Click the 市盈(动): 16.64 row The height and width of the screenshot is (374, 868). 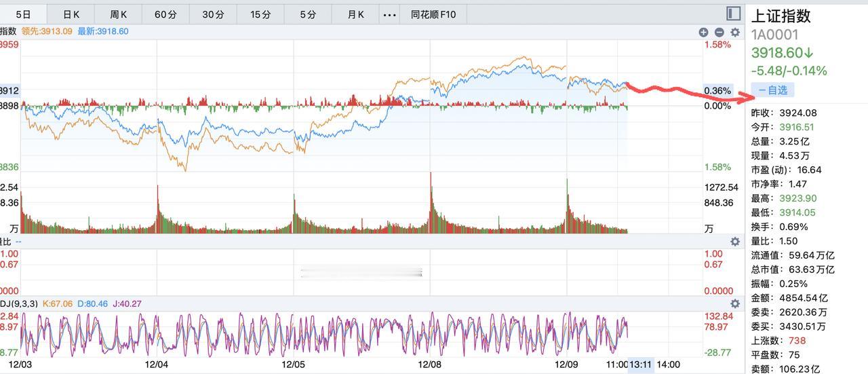tap(786, 170)
